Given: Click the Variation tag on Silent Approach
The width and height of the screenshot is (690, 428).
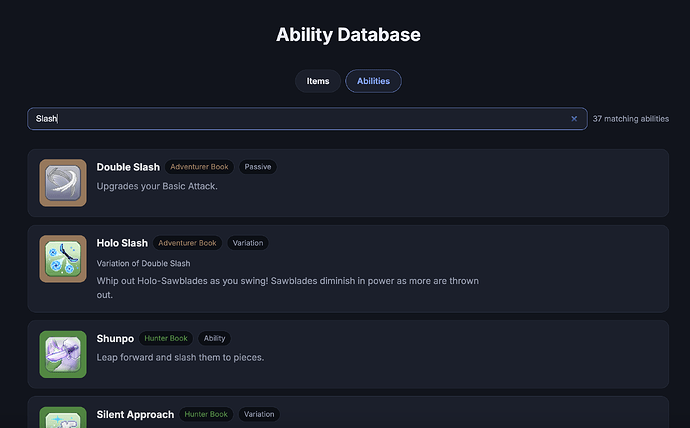Looking at the screenshot, I should [259, 414].
